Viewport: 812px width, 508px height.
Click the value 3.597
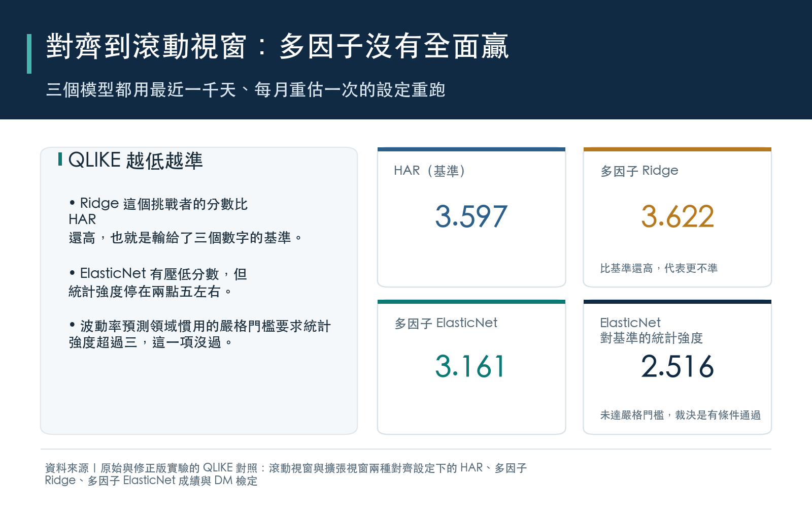(471, 216)
